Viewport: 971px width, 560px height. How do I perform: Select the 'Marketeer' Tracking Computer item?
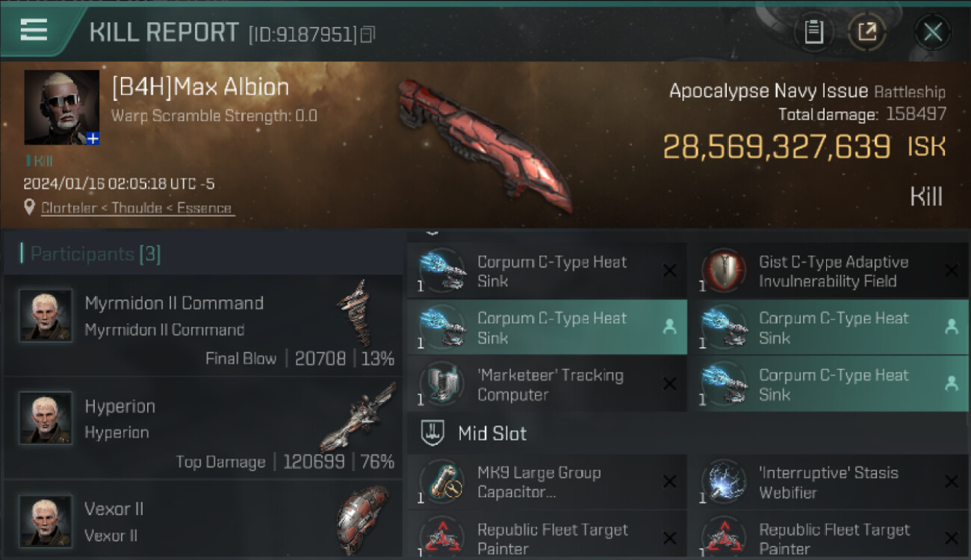pyautogui.click(x=546, y=385)
